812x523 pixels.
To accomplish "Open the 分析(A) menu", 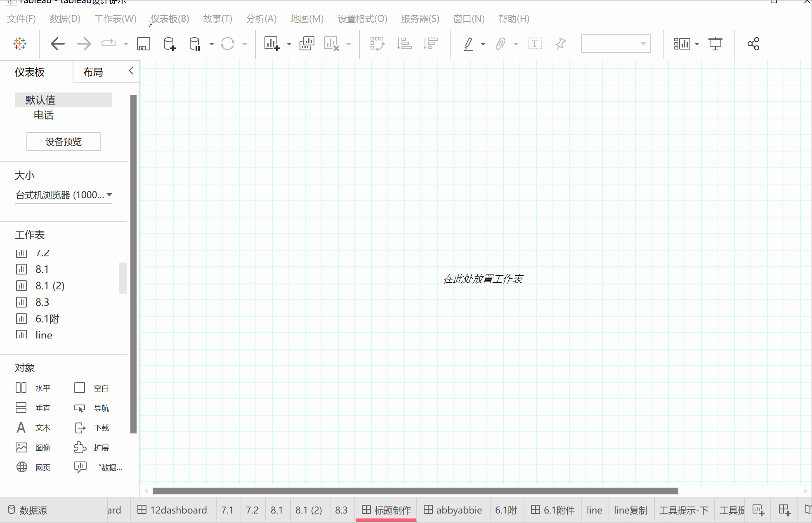I will pyautogui.click(x=261, y=19).
